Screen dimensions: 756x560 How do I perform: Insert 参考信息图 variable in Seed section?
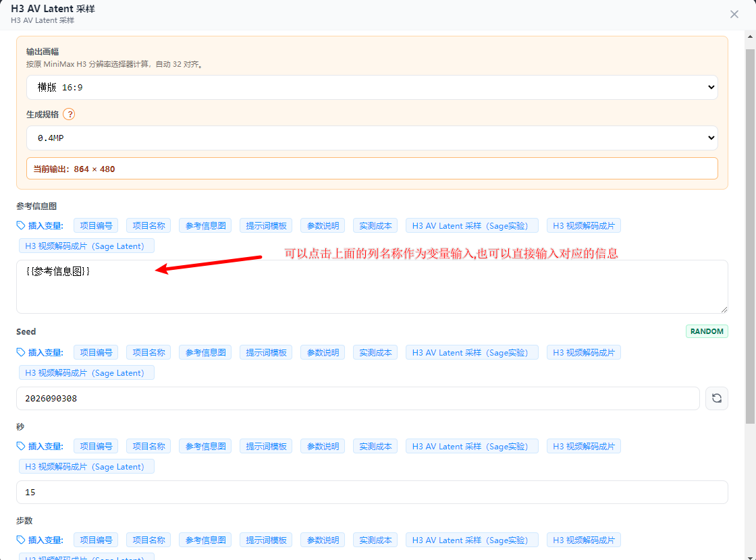click(x=205, y=352)
